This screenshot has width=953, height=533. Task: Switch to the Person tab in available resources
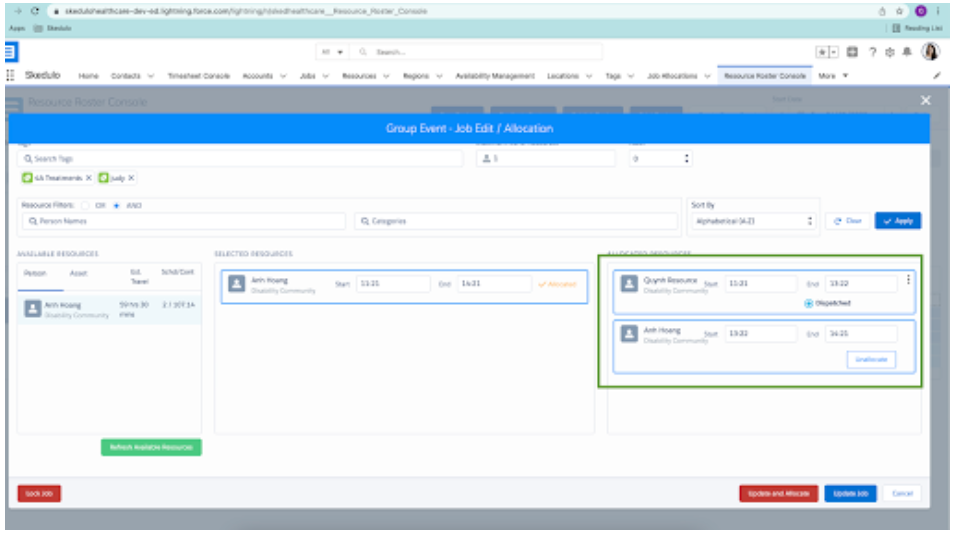[x=35, y=273]
